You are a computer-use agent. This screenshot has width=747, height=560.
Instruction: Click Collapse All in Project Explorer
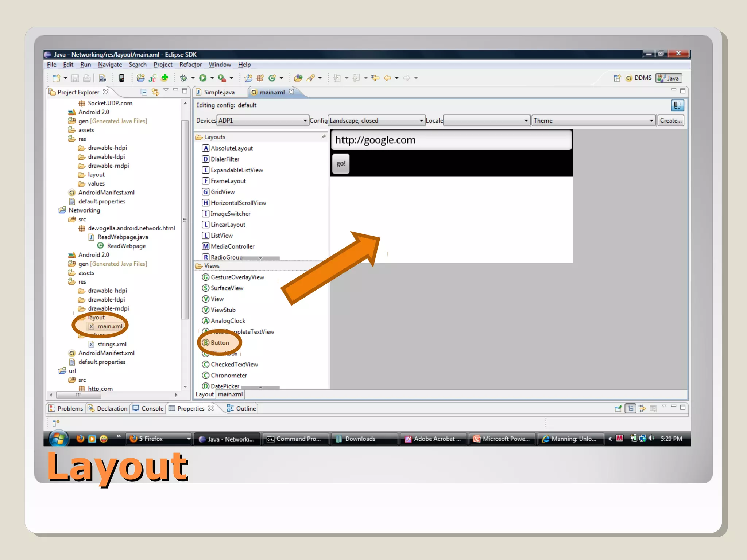[144, 92]
